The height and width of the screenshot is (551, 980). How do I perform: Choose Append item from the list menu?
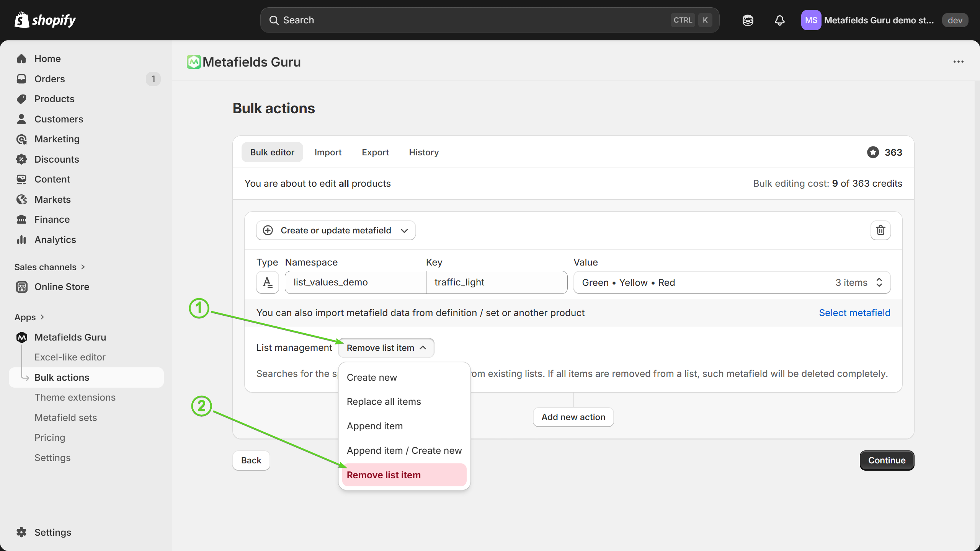click(375, 426)
